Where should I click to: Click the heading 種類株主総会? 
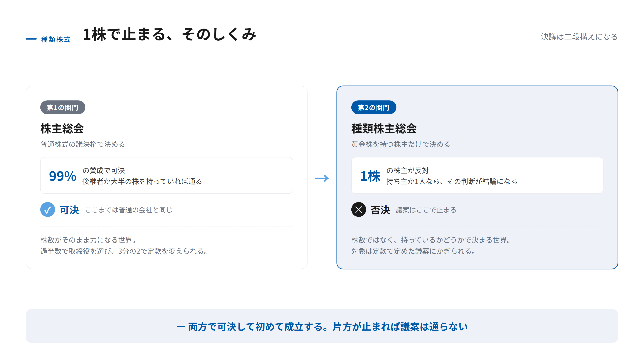[384, 129]
